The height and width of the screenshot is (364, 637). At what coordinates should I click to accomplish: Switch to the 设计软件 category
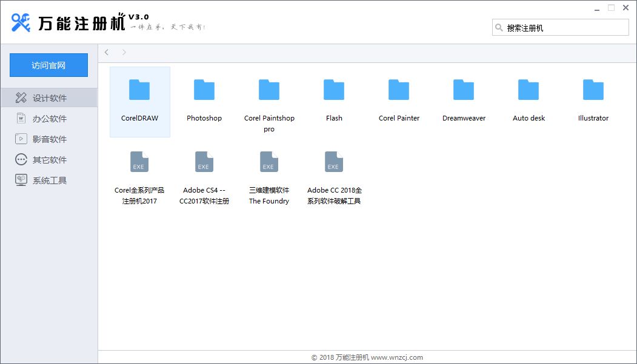pyautogui.click(x=49, y=98)
